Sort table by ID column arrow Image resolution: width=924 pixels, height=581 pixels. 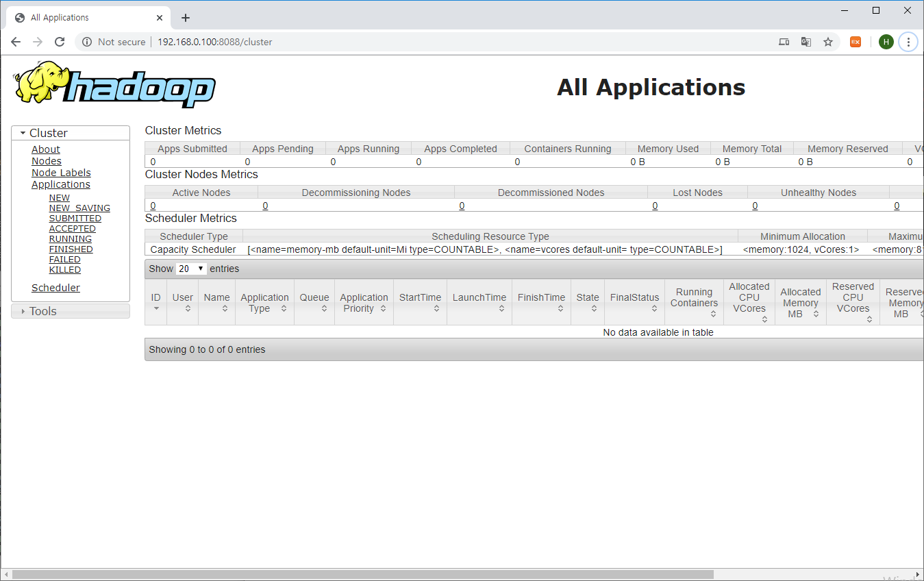pyautogui.click(x=156, y=309)
